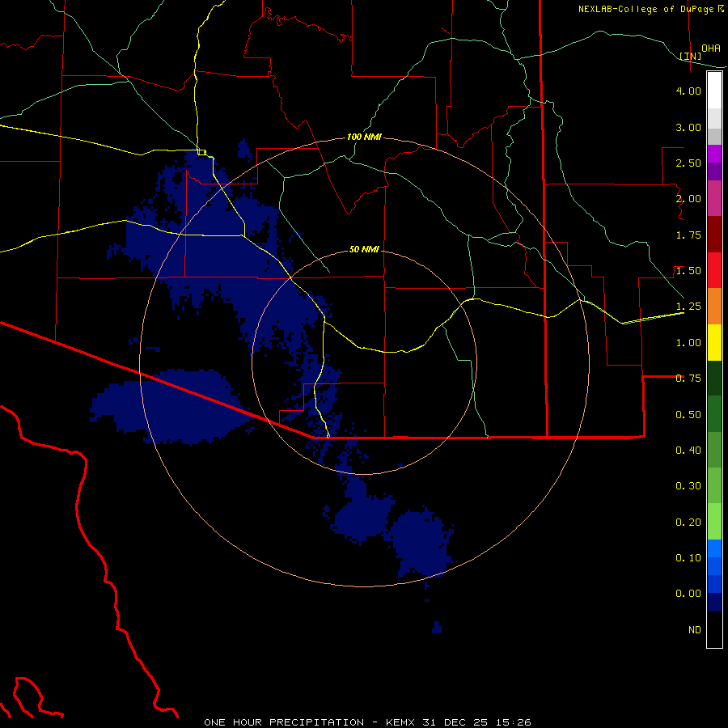Viewport: 728px width, 728px height.
Task: Click the "0.40" scale value
Action: [688, 451]
